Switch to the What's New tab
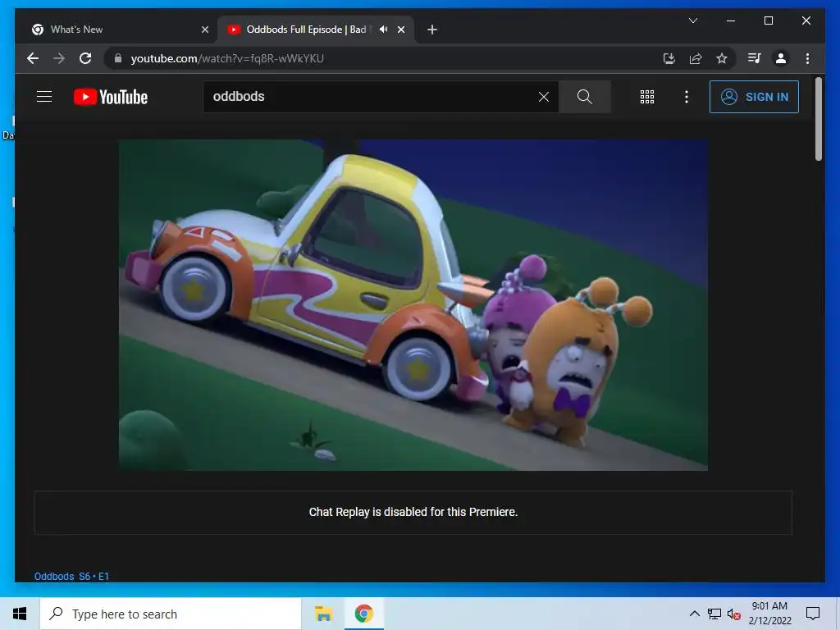Viewport: 840px width, 630px height. click(121, 30)
